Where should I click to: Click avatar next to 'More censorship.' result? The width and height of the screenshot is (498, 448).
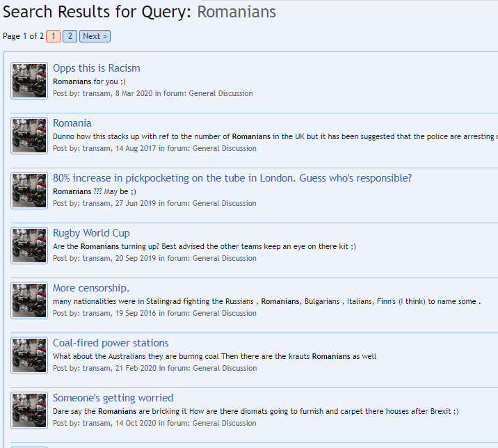tap(29, 301)
